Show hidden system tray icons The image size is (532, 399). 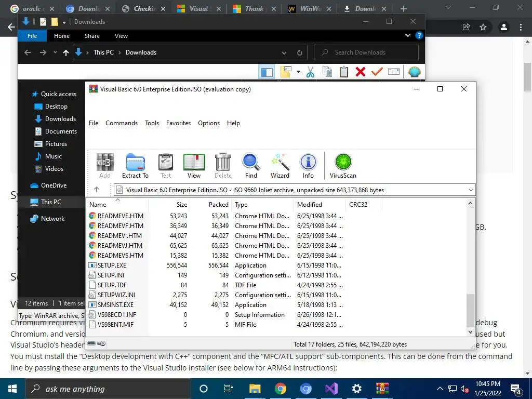click(x=440, y=389)
